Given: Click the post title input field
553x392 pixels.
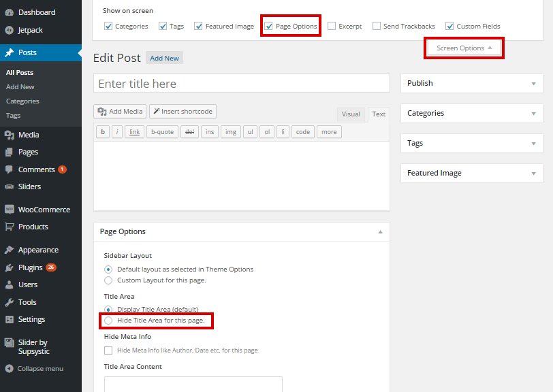Looking at the screenshot, I should [x=241, y=84].
